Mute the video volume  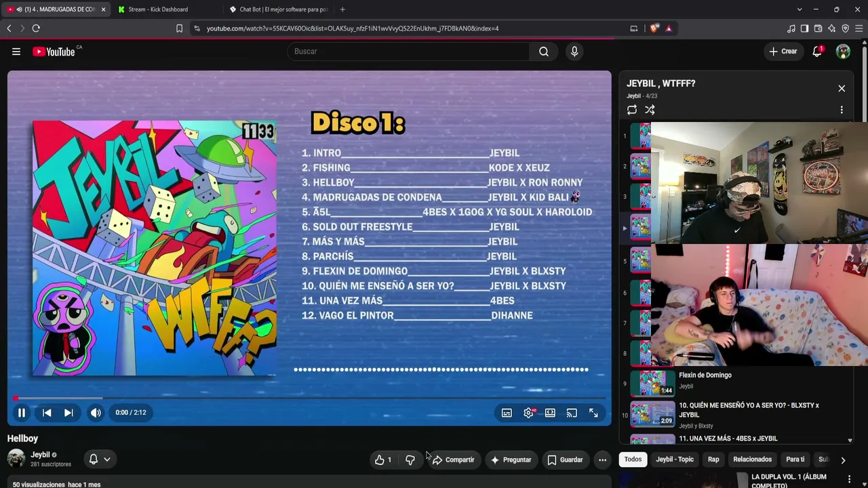(x=96, y=413)
